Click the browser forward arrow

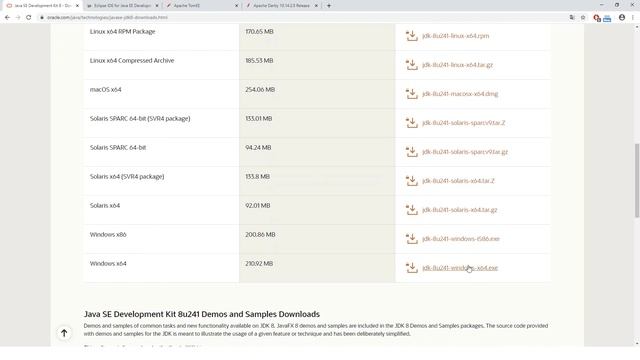[18, 18]
